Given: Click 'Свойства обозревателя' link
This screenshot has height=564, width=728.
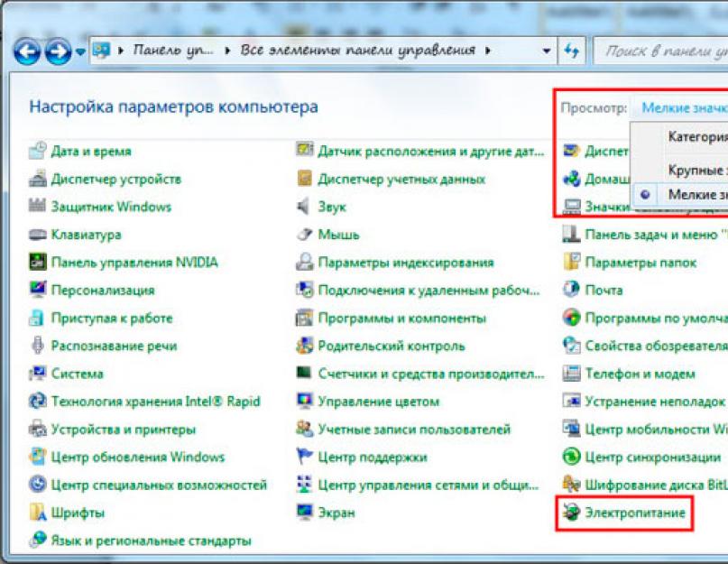Looking at the screenshot, I should coord(657,346).
